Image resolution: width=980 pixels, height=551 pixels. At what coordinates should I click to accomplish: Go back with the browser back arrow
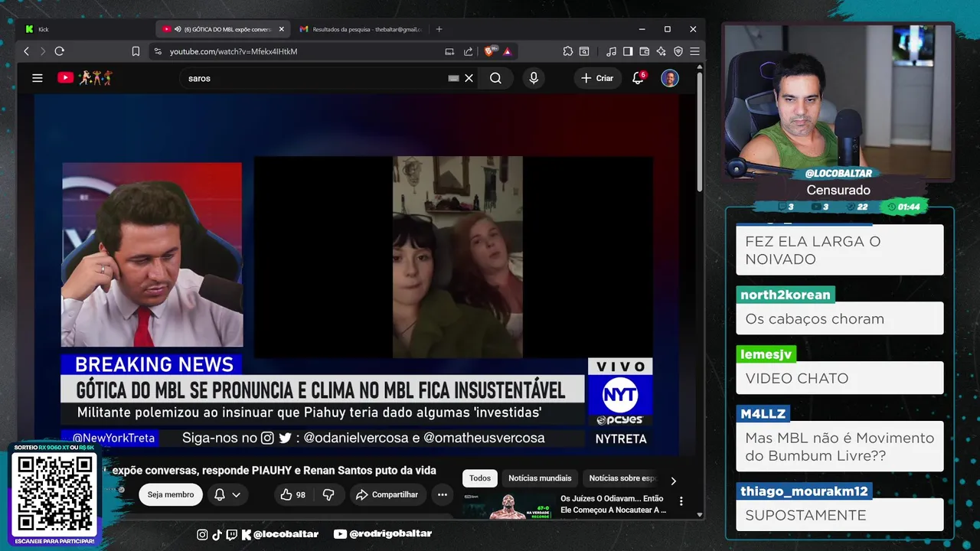[x=27, y=51]
